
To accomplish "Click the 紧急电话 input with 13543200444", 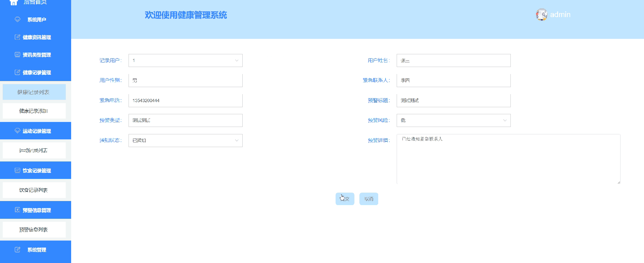I will (x=185, y=101).
